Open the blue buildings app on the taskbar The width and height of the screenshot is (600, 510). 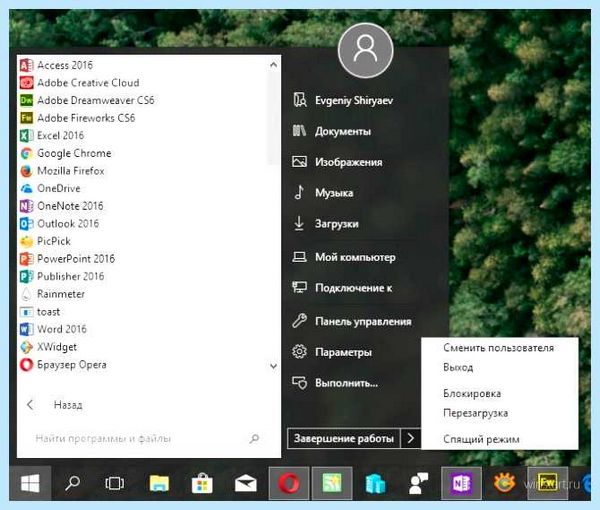[x=375, y=484]
